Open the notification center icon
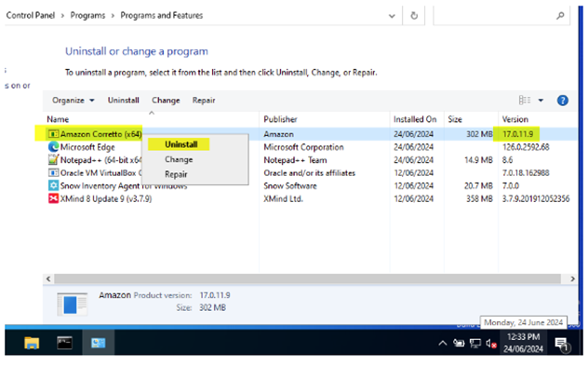This screenshot has height=366, width=588. 562,344
